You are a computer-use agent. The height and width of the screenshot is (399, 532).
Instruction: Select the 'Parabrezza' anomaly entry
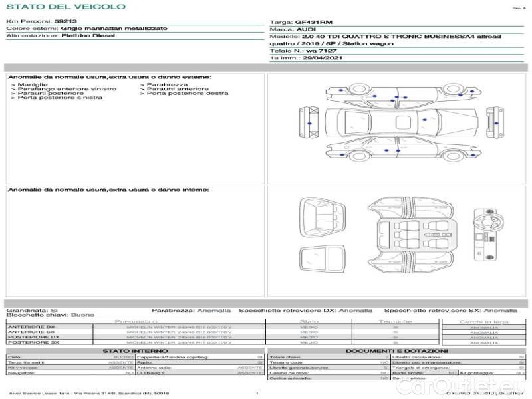(167, 85)
